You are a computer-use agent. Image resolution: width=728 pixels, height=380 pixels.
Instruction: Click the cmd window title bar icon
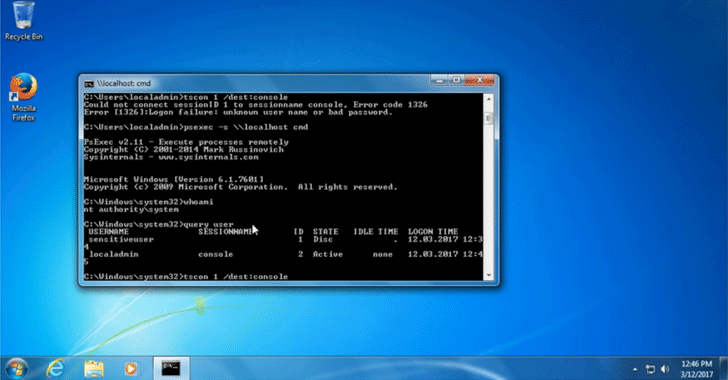pyautogui.click(x=89, y=84)
